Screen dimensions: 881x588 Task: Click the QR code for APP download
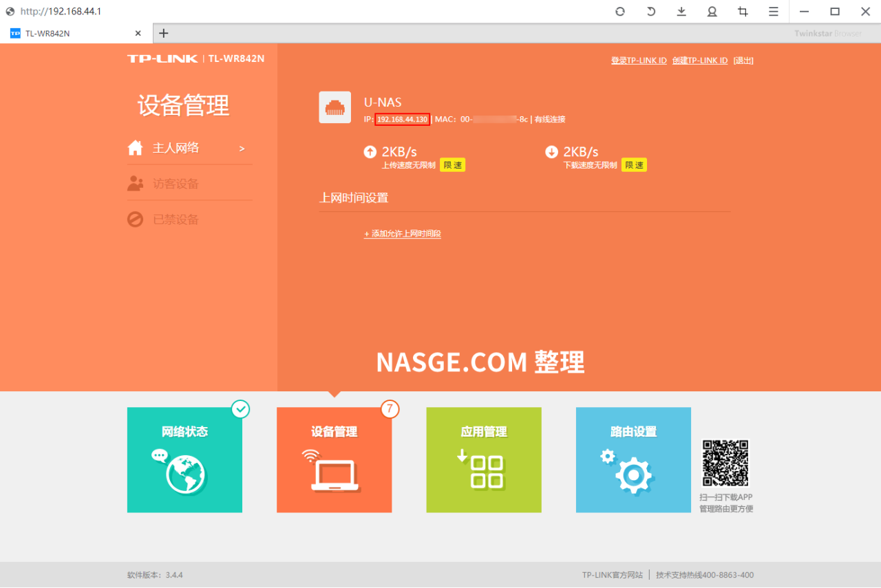pyautogui.click(x=725, y=464)
